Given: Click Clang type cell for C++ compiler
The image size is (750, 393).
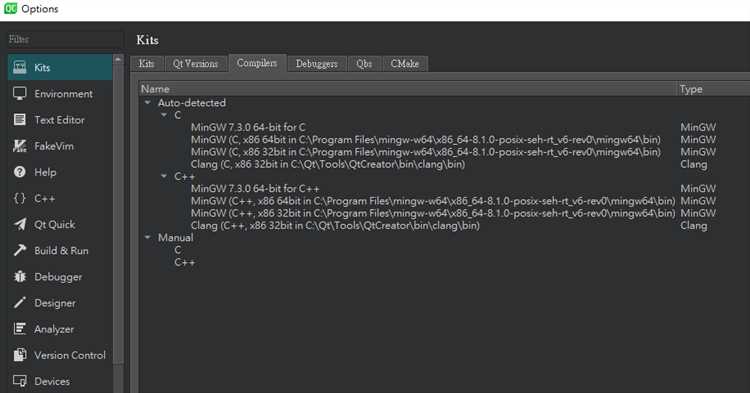Looking at the screenshot, I should coord(694,226).
